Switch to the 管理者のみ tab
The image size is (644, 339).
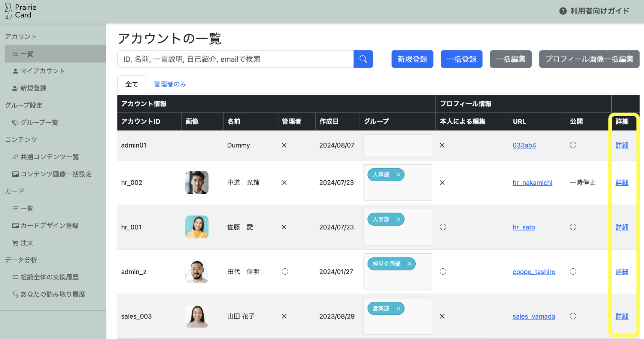tap(170, 84)
